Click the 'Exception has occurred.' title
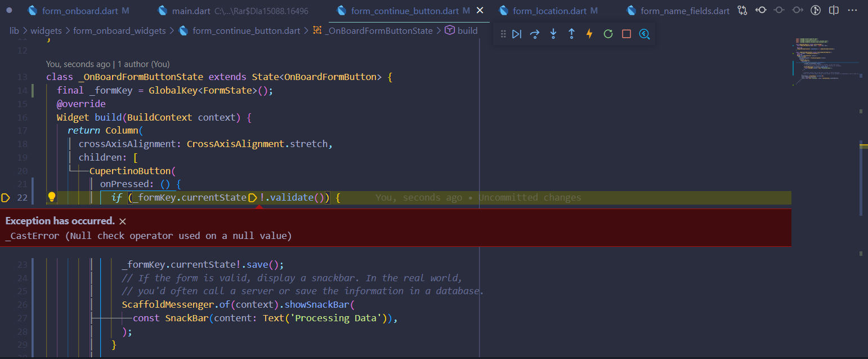868x359 pixels. [x=60, y=221]
